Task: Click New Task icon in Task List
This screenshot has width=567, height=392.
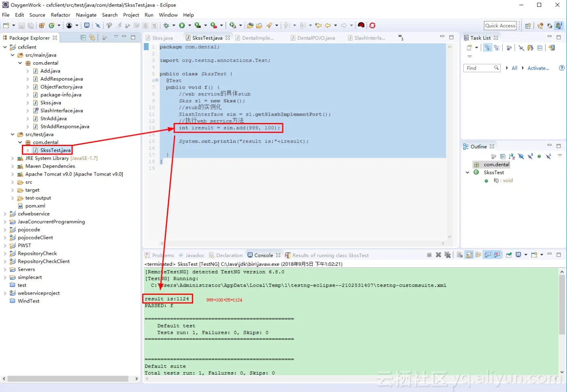Action: tap(469, 47)
